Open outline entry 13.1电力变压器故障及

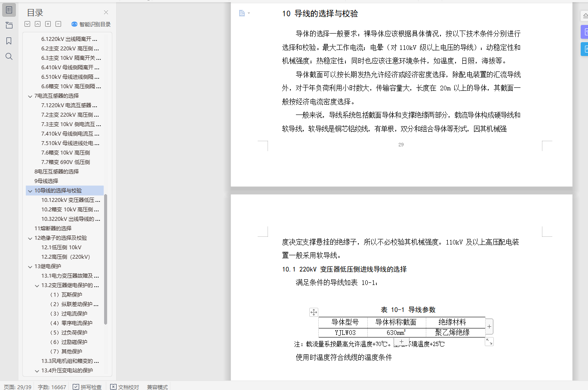(70, 275)
